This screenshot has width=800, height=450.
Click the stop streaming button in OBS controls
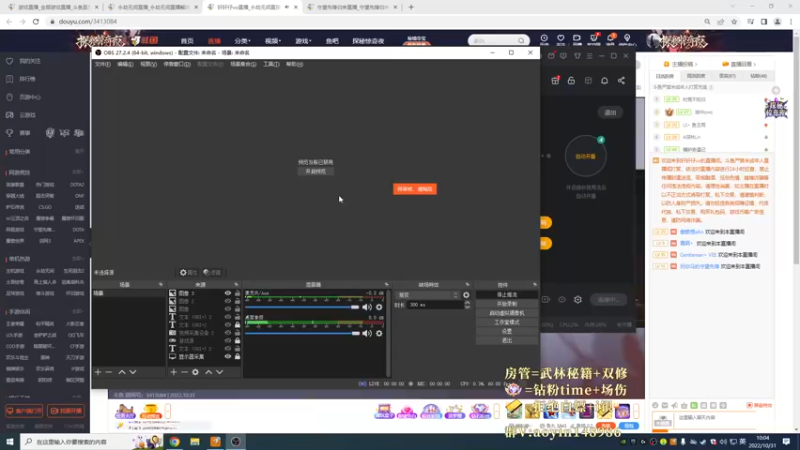click(x=507, y=295)
